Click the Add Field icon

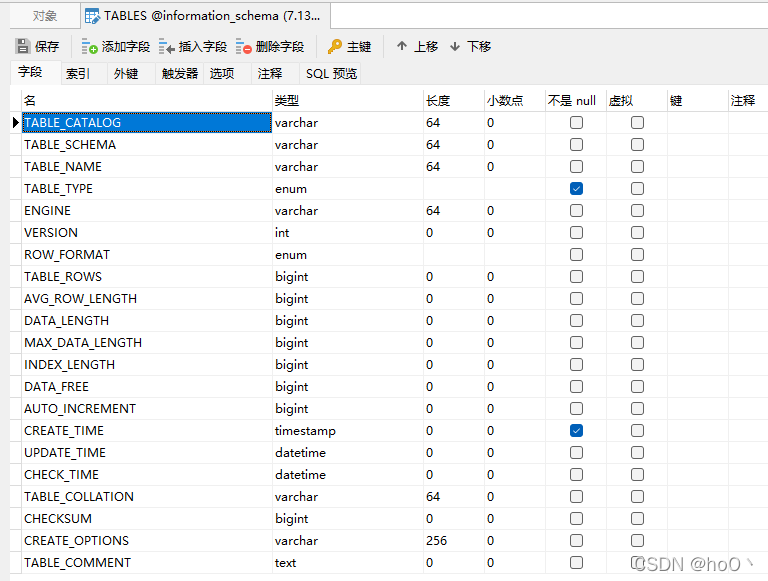coord(89,47)
